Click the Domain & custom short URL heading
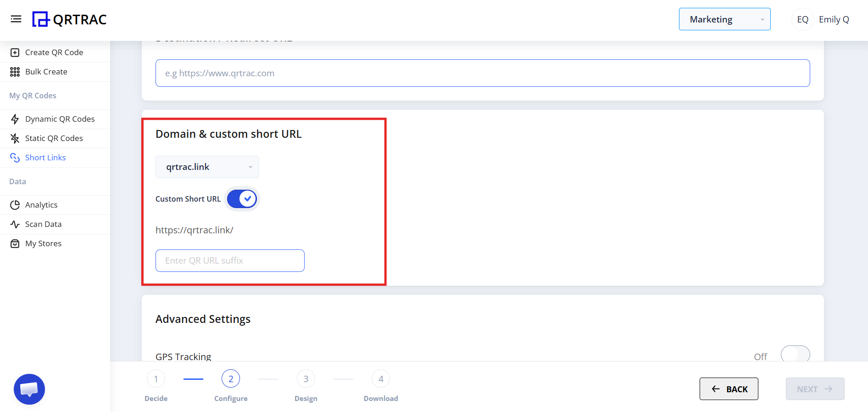 pos(228,134)
